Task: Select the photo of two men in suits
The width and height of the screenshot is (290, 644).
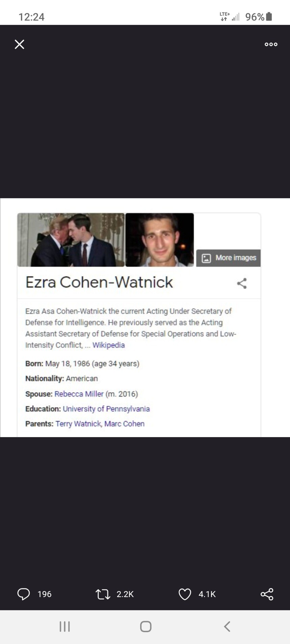Action: click(71, 240)
